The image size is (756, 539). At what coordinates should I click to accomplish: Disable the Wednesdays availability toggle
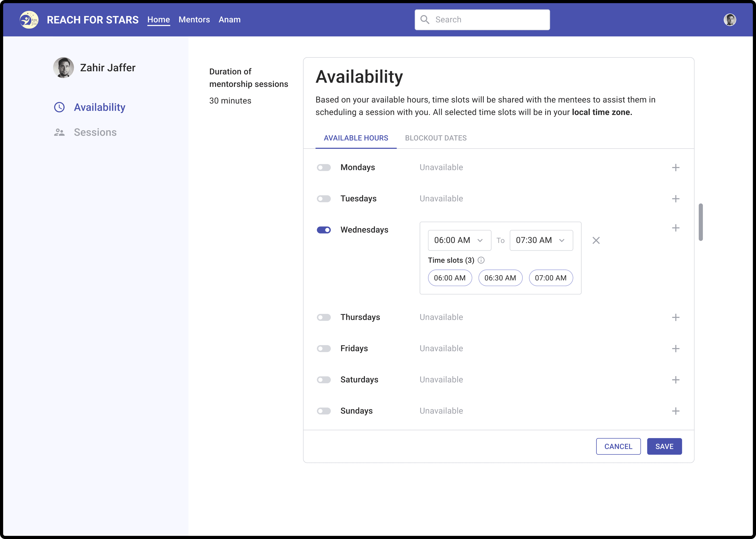tap(324, 230)
